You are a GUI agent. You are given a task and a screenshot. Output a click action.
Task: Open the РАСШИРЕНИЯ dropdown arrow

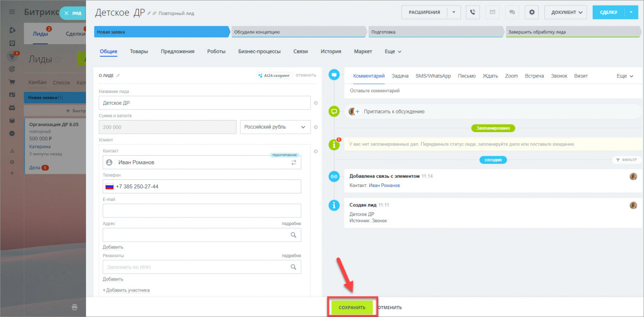point(454,12)
